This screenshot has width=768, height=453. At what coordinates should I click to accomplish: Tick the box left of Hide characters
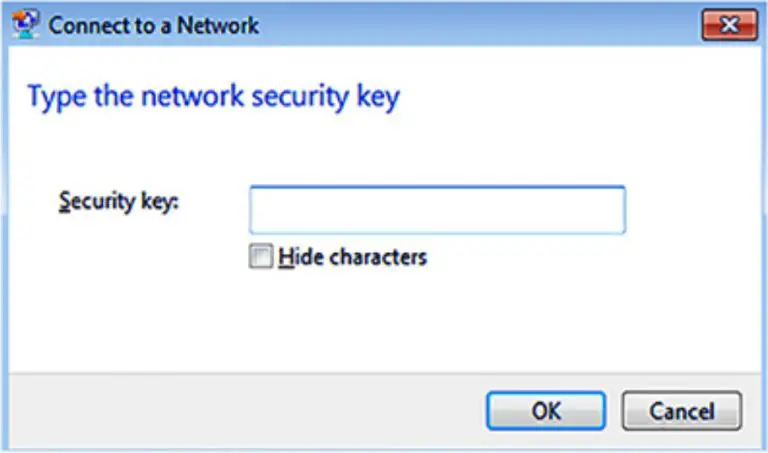click(x=261, y=256)
